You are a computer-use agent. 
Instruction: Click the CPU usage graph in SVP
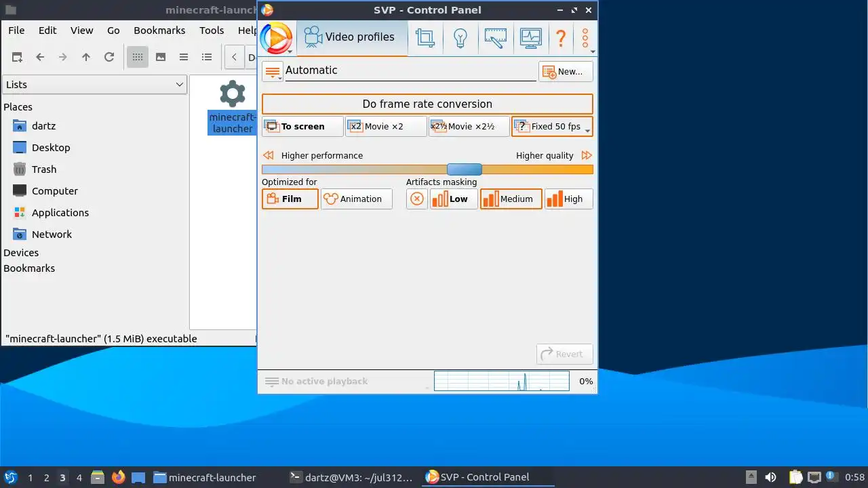(x=502, y=381)
